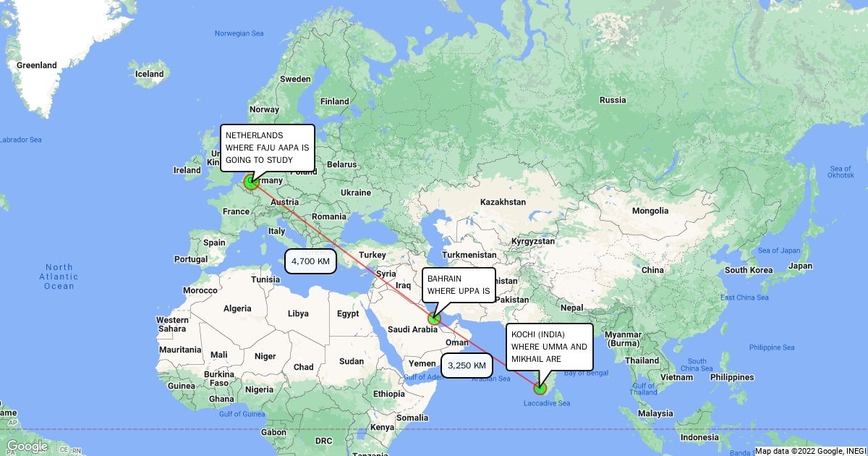Click the Arabian Sea label
Image resolution: width=868 pixels, height=456 pixels.
[491, 379]
